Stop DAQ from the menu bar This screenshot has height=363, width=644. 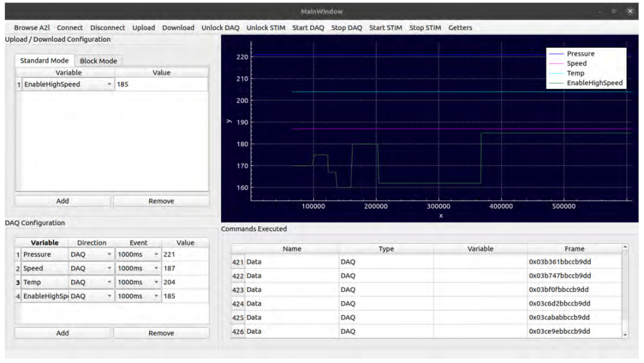pyautogui.click(x=346, y=27)
